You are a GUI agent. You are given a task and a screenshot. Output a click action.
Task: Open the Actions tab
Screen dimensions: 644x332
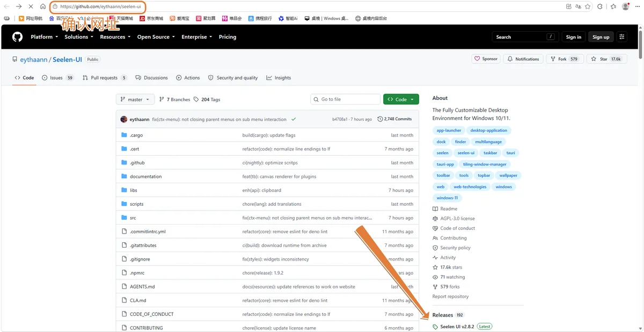click(x=188, y=78)
